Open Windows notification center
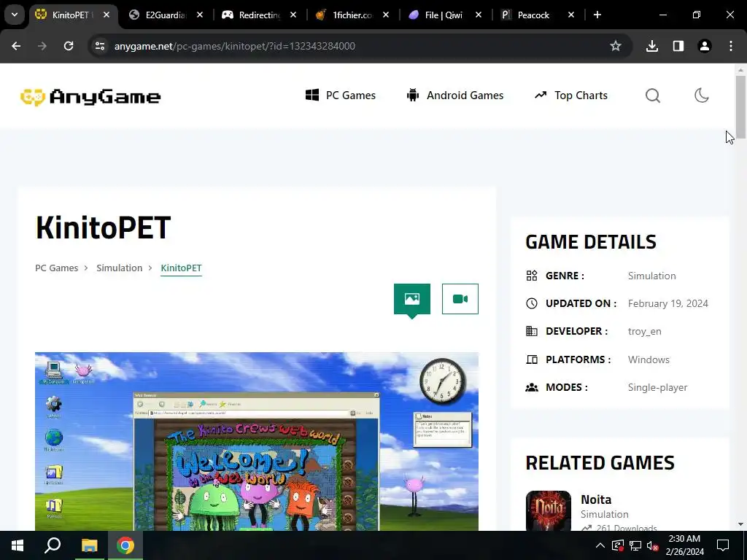This screenshot has height=560, width=747. tap(723, 545)
